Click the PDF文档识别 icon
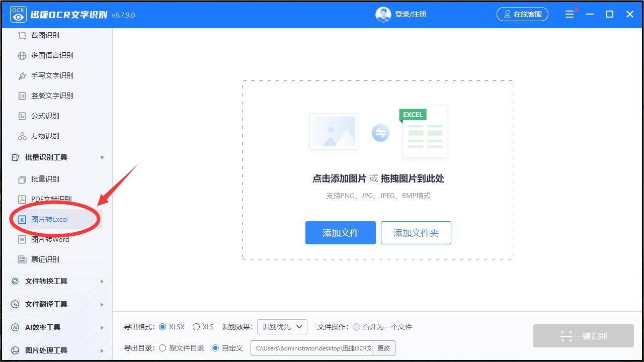 22,199
